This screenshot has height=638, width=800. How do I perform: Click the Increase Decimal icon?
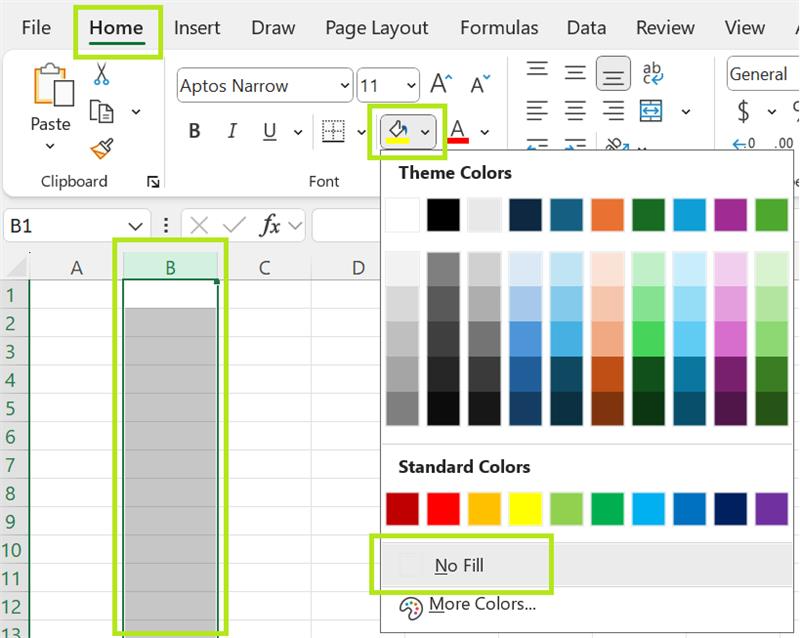[x=744, y=144]
